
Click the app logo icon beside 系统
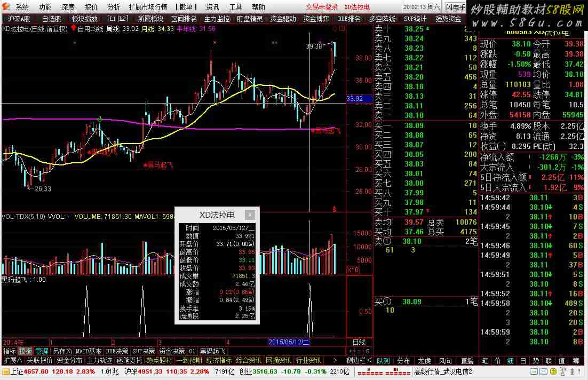click(6, 6)
